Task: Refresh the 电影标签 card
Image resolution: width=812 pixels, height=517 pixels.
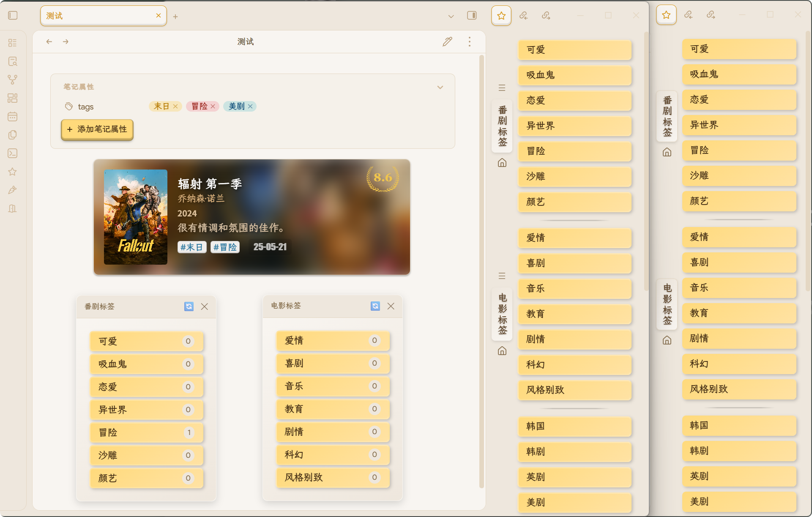Action: (x=375, y=306)
